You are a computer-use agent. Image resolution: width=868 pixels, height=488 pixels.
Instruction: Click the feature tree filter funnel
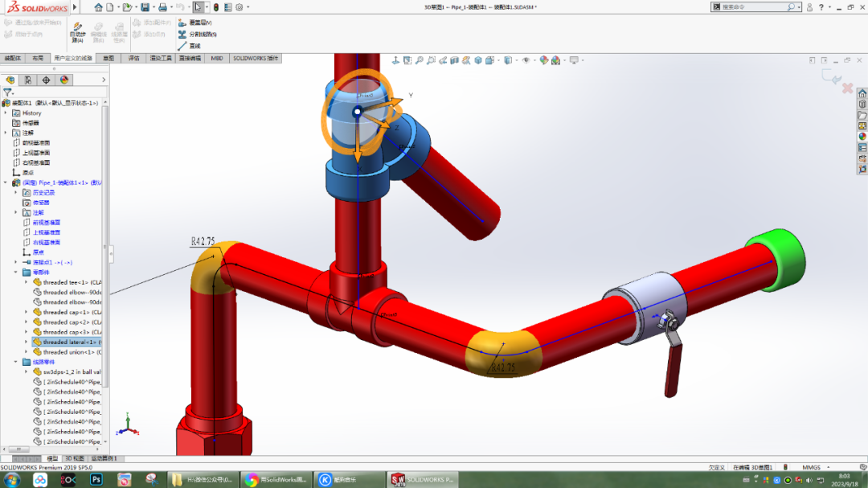pos(7,92)
